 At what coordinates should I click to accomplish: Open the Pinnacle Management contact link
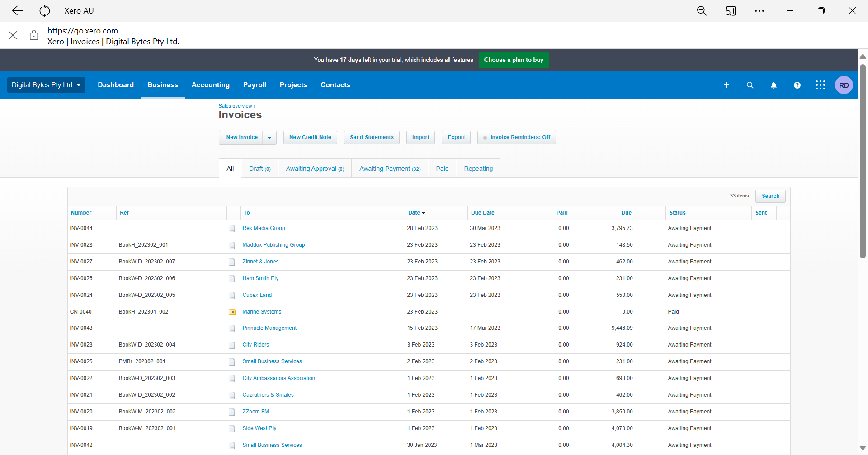(x=269, y=328)
